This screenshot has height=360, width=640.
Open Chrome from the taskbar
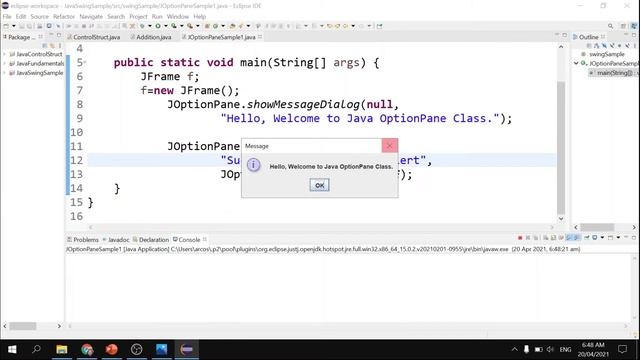[87, 349]
